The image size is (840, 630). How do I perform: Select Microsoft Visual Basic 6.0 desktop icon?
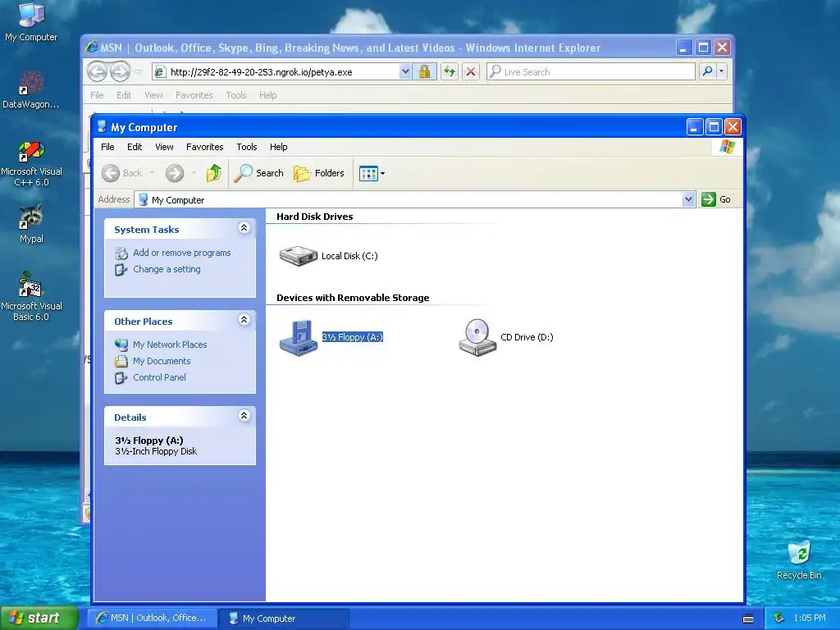tap(31, 296)
